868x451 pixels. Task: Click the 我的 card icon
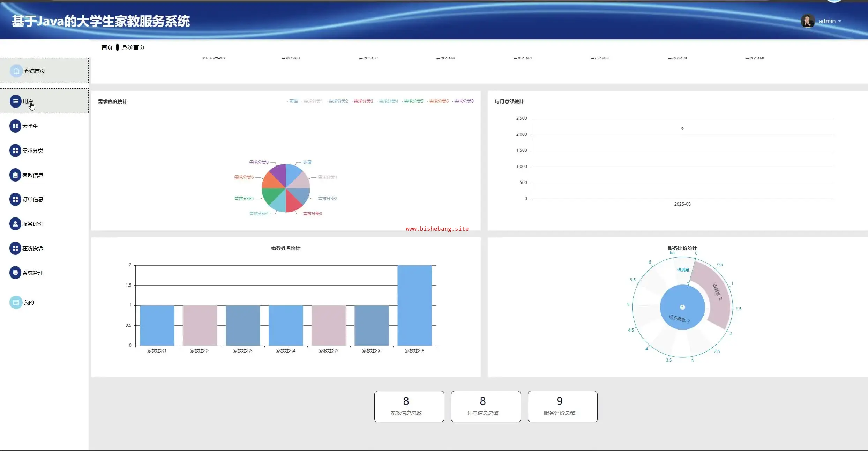point(16,302)
